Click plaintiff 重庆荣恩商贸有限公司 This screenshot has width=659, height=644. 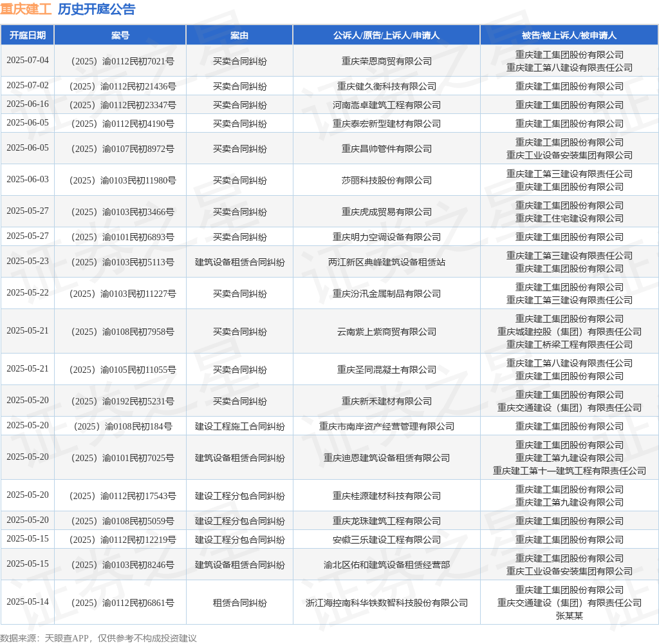tap(387, 61)
